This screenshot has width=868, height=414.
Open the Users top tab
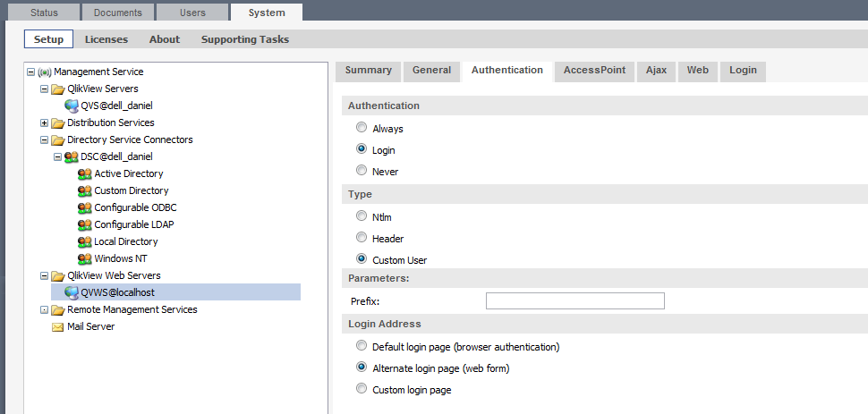click(x=192, y=13)
